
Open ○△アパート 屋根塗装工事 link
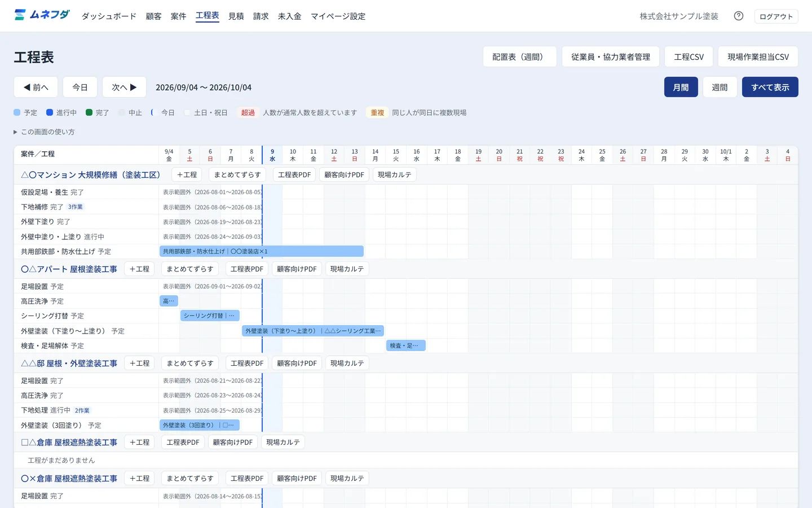pos(69,269)
